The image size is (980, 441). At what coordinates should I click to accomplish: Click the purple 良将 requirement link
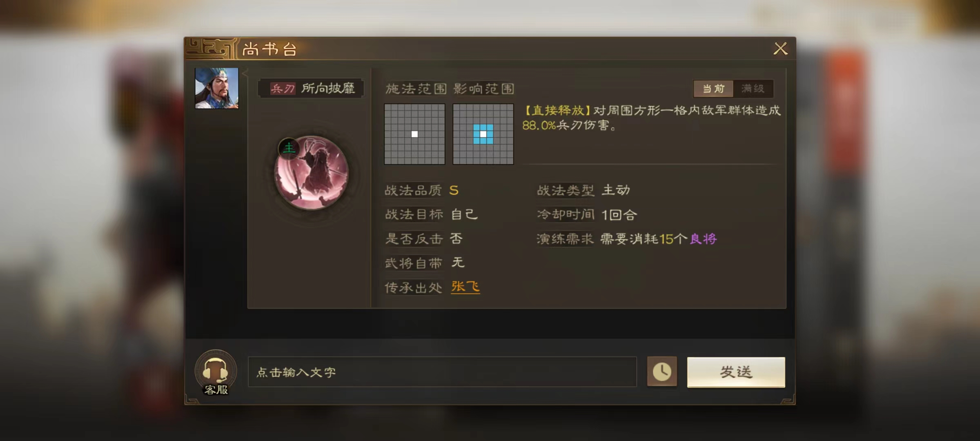click(703, 239)
